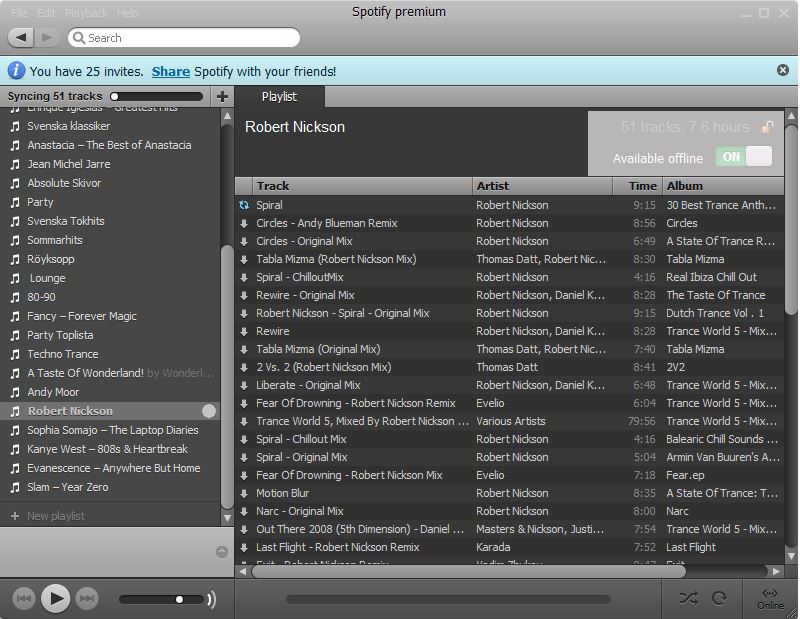This screenshot has width=800, height=619.
Task: Click the Online connection status icon
Action: tap(770, 598)
